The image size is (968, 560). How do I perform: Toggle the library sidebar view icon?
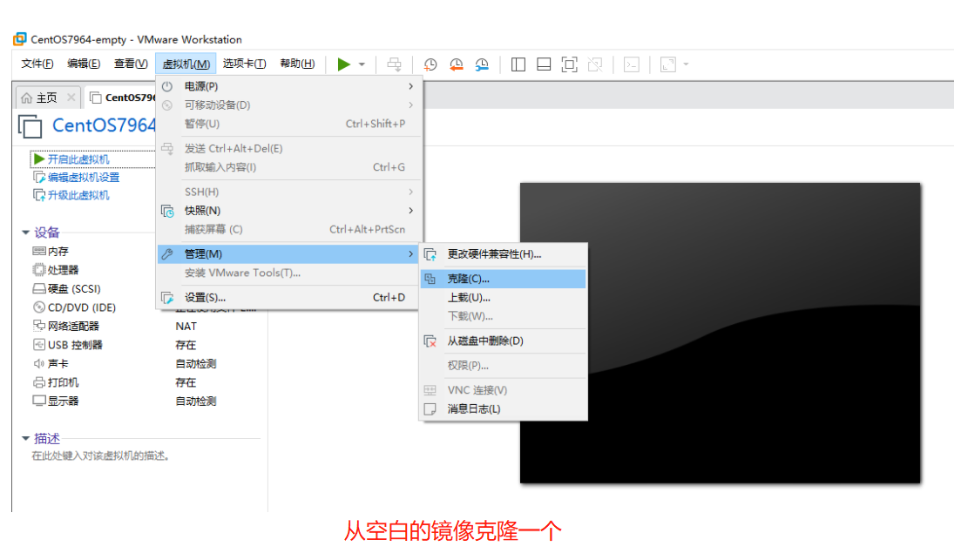[x=518, y=64]
